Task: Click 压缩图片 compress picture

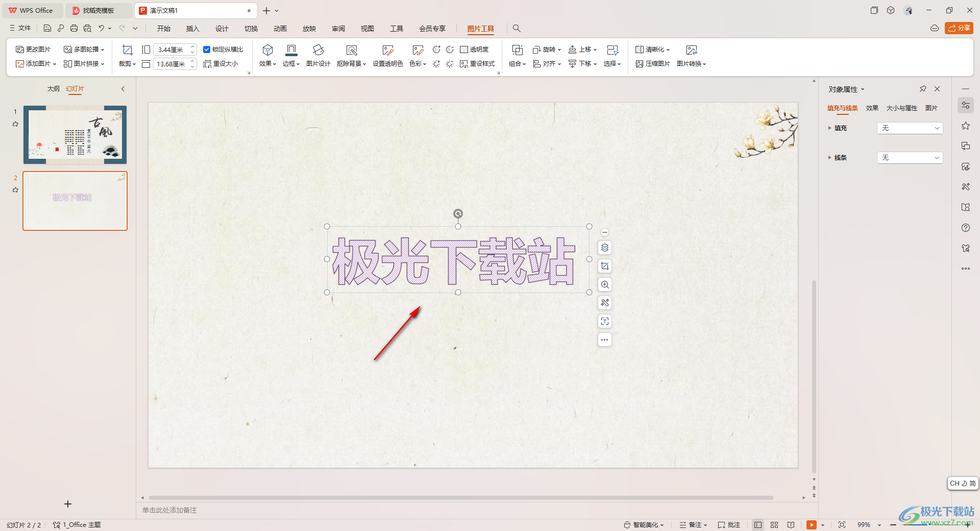Action: [x=652, y=64]
